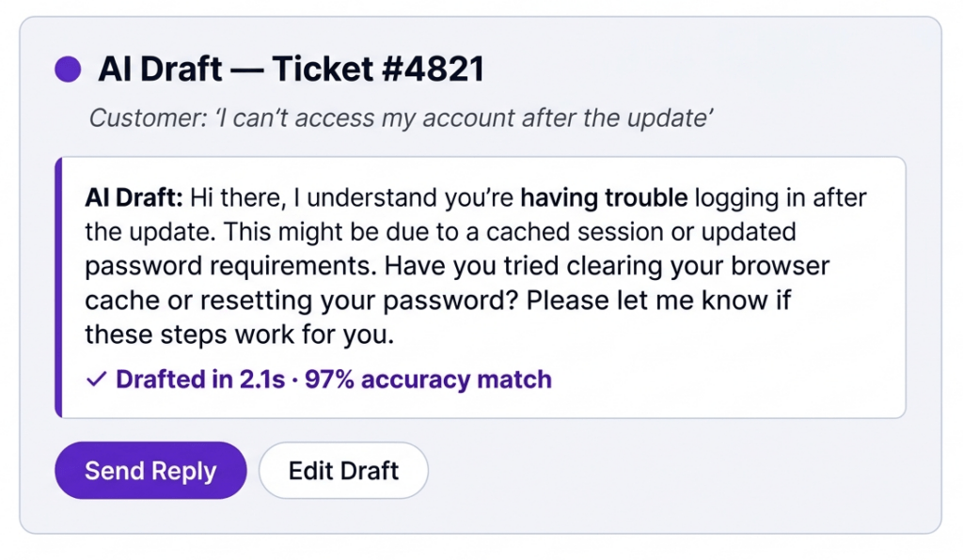963x560 pixels.
Task: Click the 'AI Draft — Ticket #4821' heading
Action: click(291, 70)
